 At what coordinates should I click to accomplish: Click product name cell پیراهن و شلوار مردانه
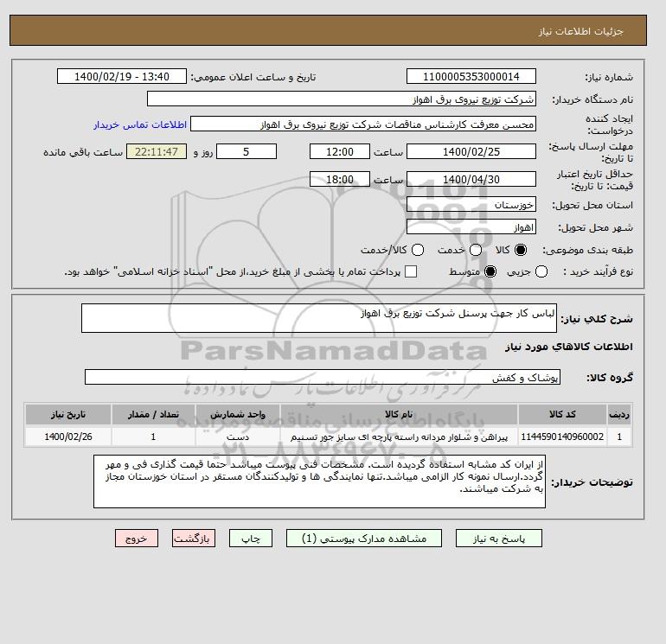click(x=399, y=437)
